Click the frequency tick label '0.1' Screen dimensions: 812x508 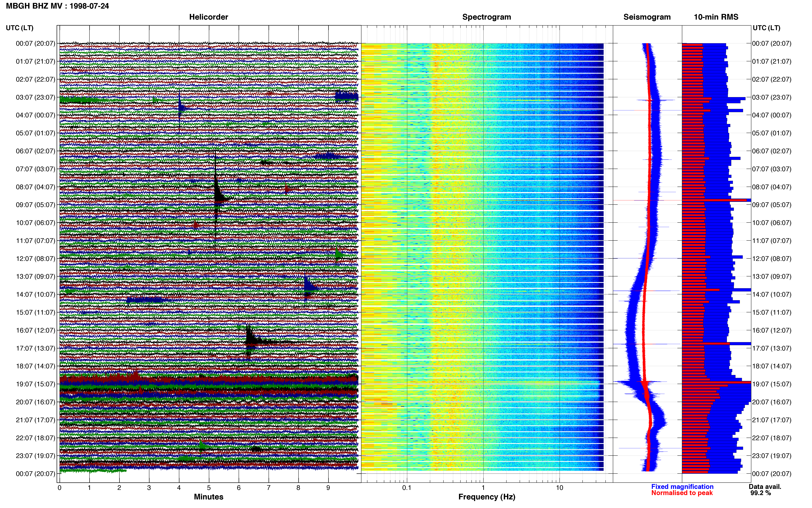[407, 487]
